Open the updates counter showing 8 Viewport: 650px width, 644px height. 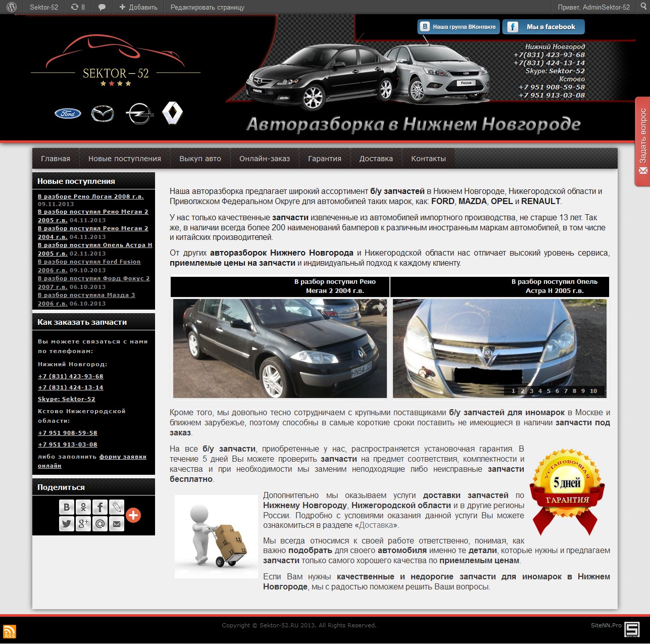pos(78,7)
